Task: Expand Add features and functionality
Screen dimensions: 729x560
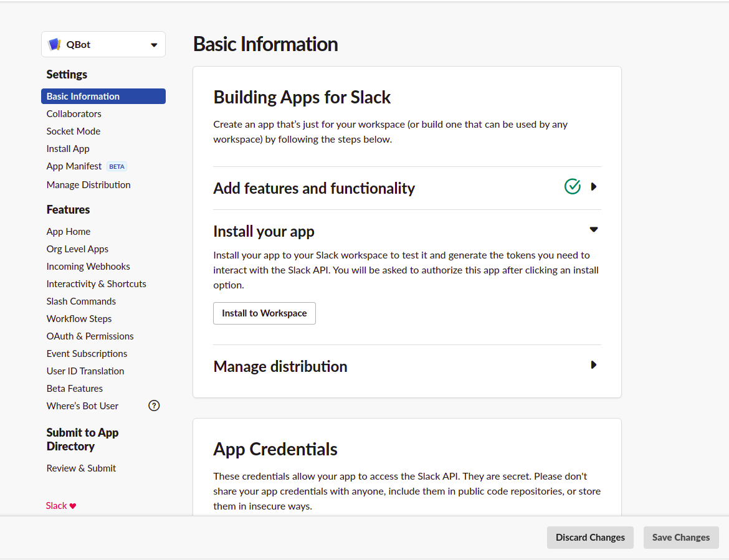Action: click(x=593, y=186)
